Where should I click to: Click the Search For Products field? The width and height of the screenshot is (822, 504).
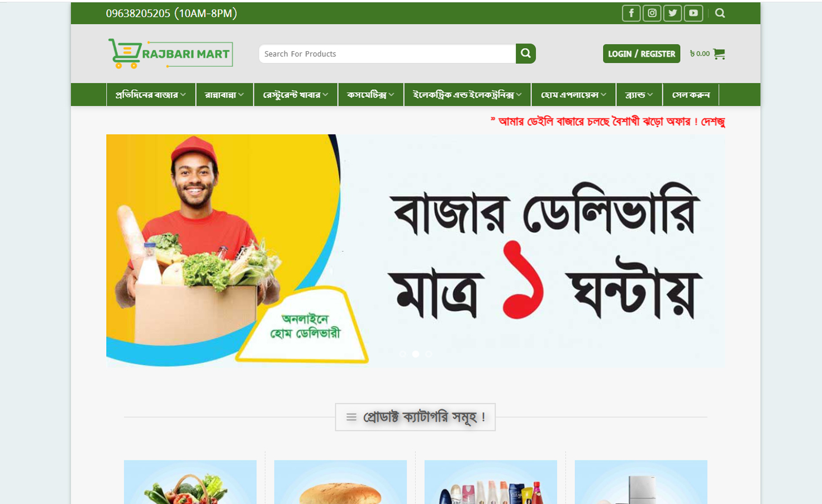click(x=387, y=54)
